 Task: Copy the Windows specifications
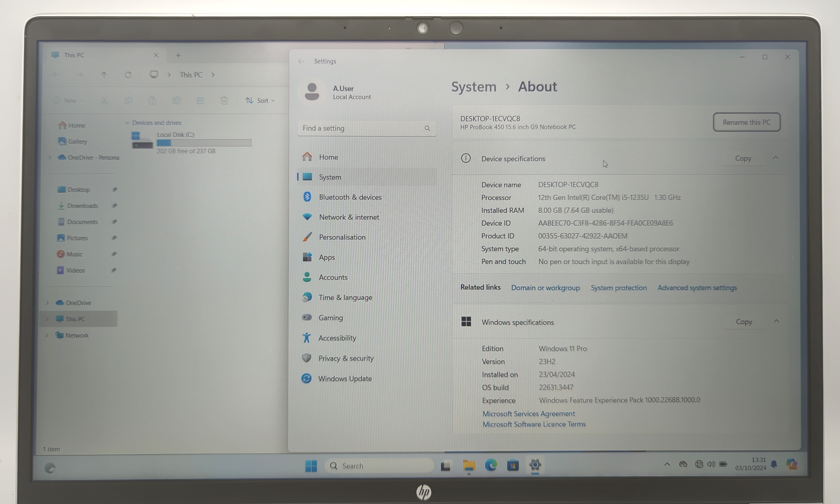coord(743,322)
